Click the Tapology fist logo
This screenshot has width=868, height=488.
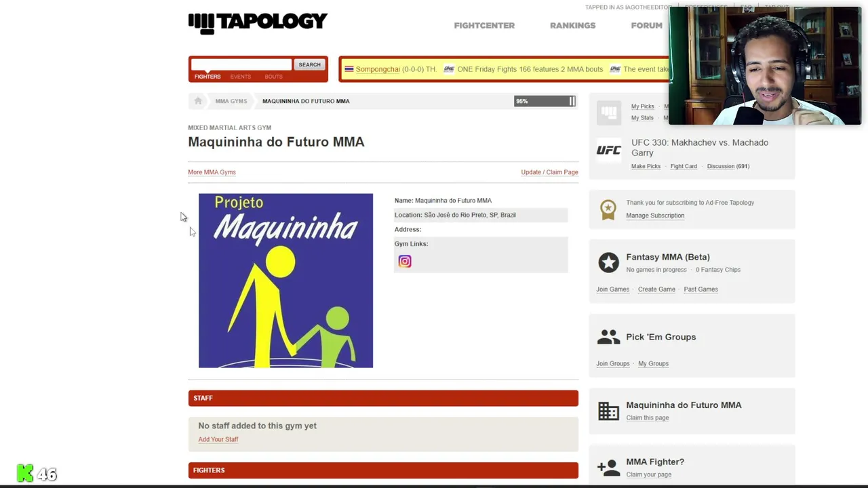click(201, 23)
